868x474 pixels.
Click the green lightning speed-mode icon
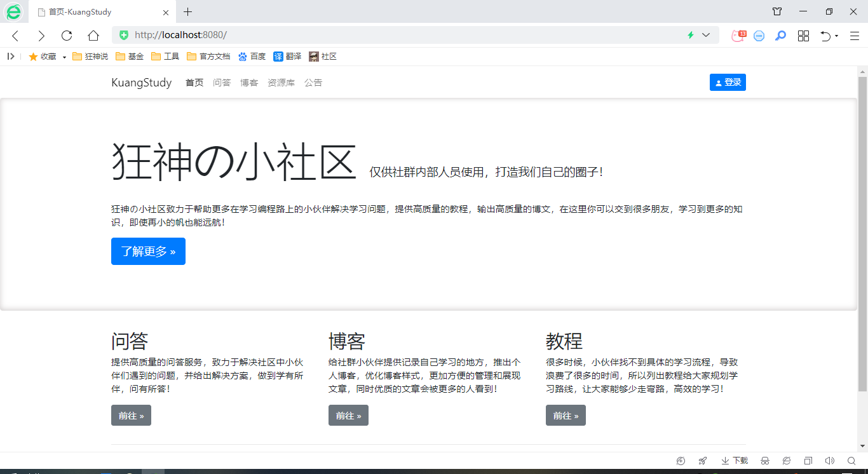pyautogui.click(x=691, y=35)
